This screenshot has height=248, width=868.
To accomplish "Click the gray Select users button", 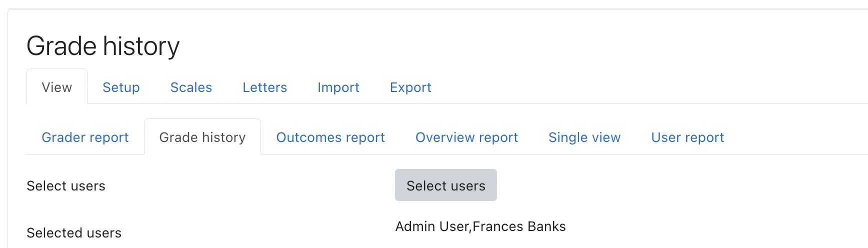I will (x=446, y=185).
